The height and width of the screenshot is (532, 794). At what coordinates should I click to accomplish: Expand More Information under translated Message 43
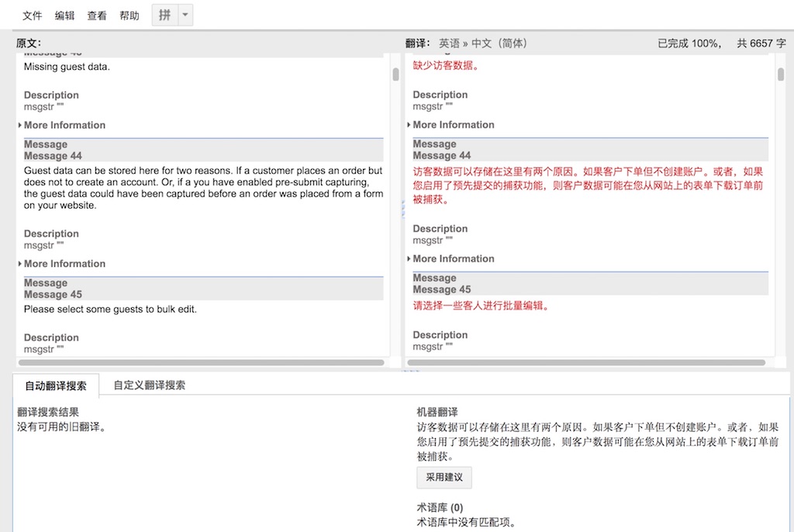click(454, 125)
